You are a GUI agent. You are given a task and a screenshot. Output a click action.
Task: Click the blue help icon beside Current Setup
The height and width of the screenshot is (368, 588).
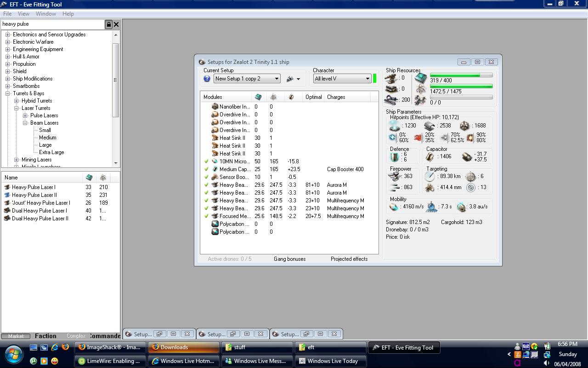coord(207,79)
